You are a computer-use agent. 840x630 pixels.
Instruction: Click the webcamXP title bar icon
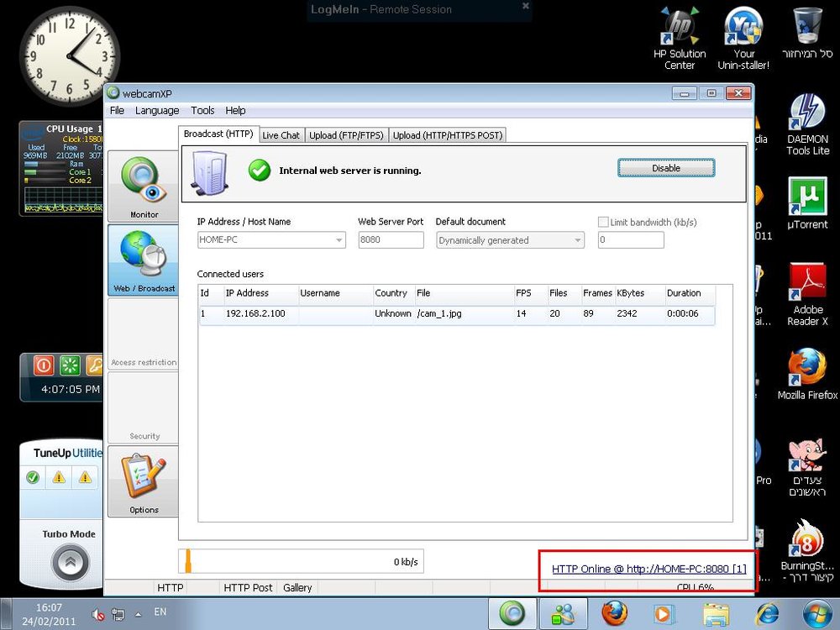(113, 92)
